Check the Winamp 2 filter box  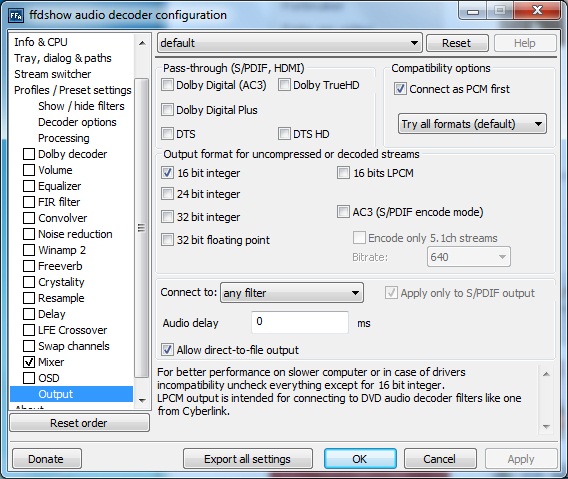pyautogui.click(x=29, y=250)
